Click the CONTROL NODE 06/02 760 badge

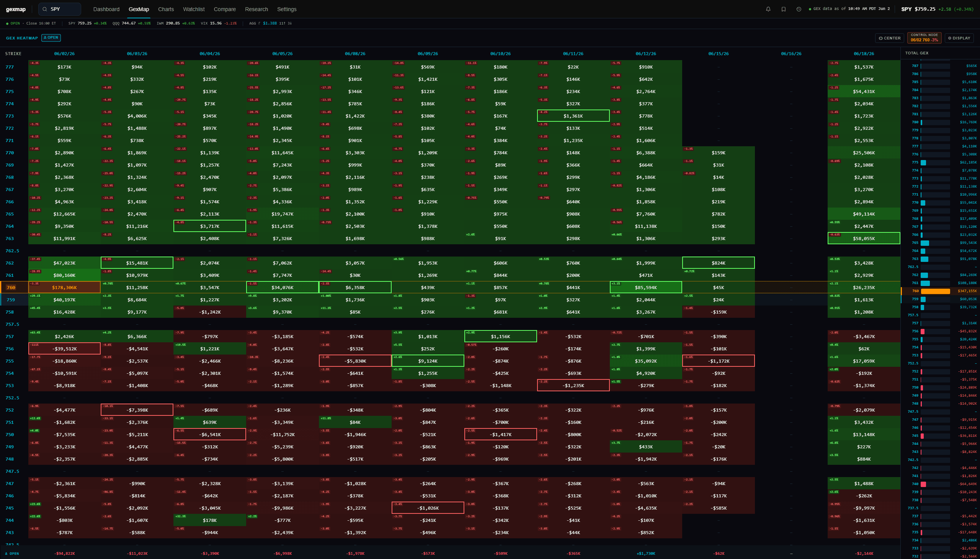pos(924,38)
